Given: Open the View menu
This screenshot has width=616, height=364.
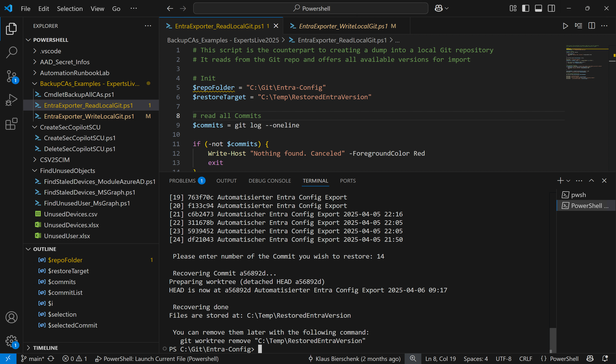Looking at the screenshot, I should tap(97, 9).
